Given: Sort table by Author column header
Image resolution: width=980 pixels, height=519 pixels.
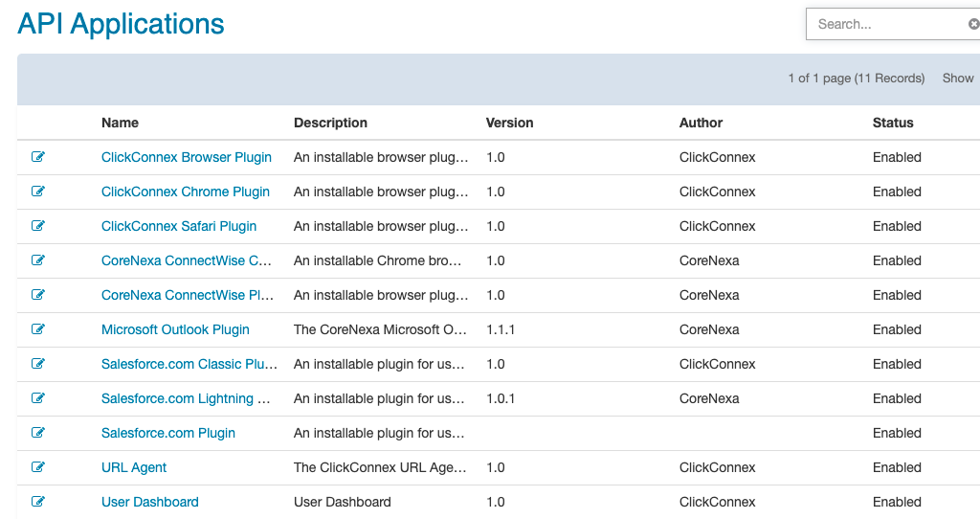Looking at the screenshot, I should click(x=701, y=123).
